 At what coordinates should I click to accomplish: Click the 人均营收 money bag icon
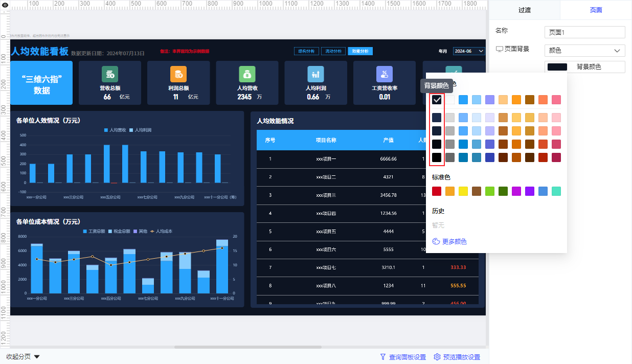tap(247, 74)
